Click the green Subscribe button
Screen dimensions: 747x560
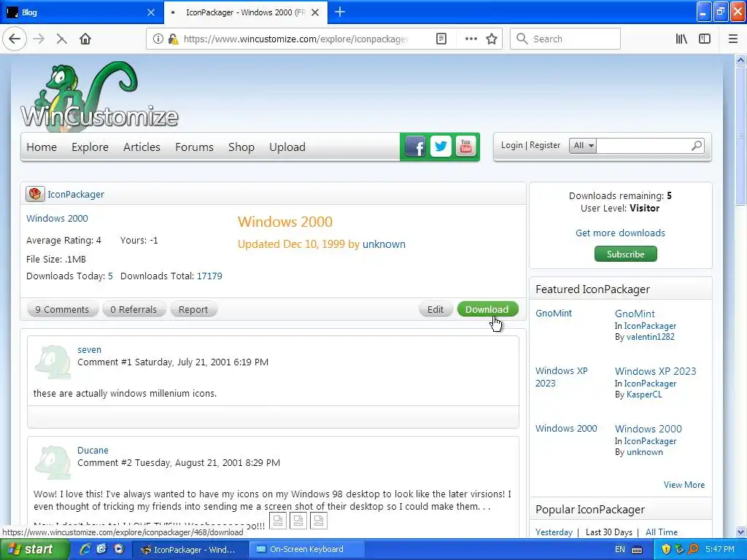[x=625, y=254]
